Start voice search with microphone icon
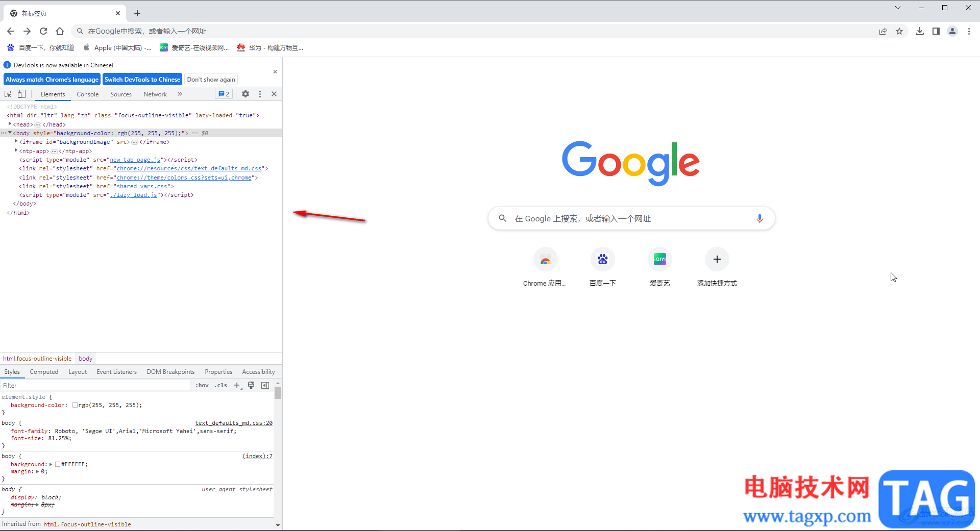 pyautogui.click(x=759, y=218)
